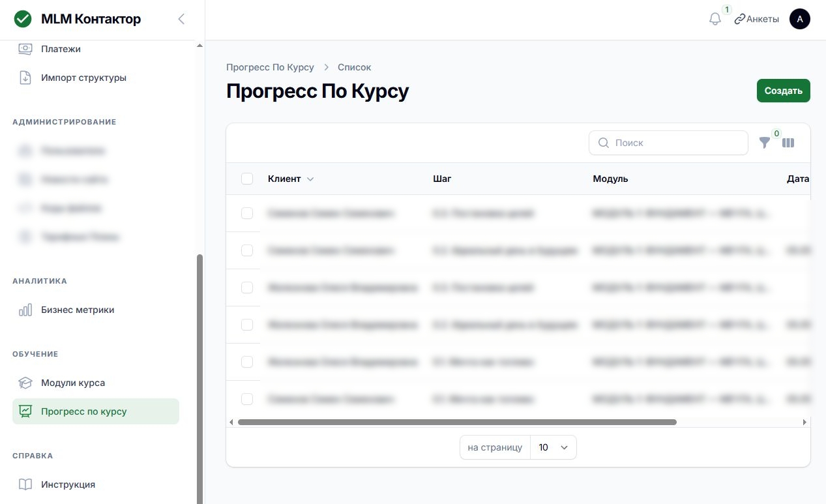
Task: Click the Анкеты link icon
Action: click(739, 20)
